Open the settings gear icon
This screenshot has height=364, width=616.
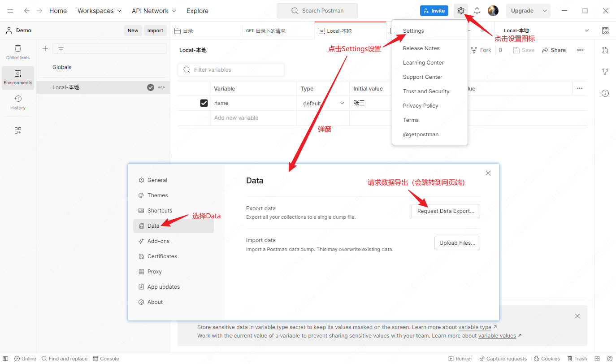click(x=460, y=11)
